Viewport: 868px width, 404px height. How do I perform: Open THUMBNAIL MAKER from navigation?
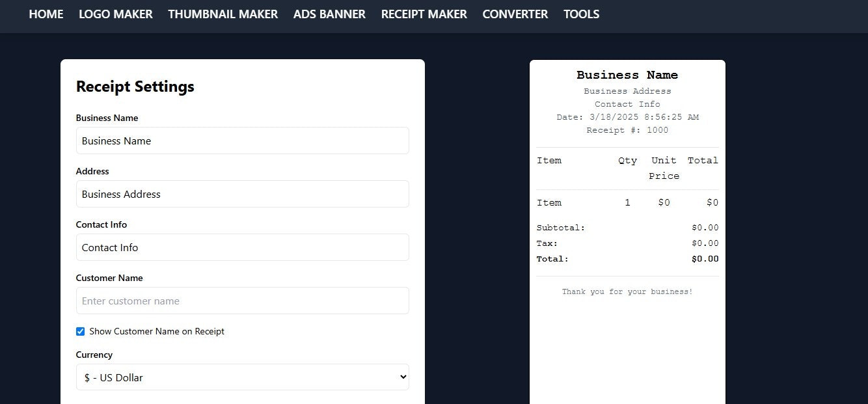click(223, 14)
